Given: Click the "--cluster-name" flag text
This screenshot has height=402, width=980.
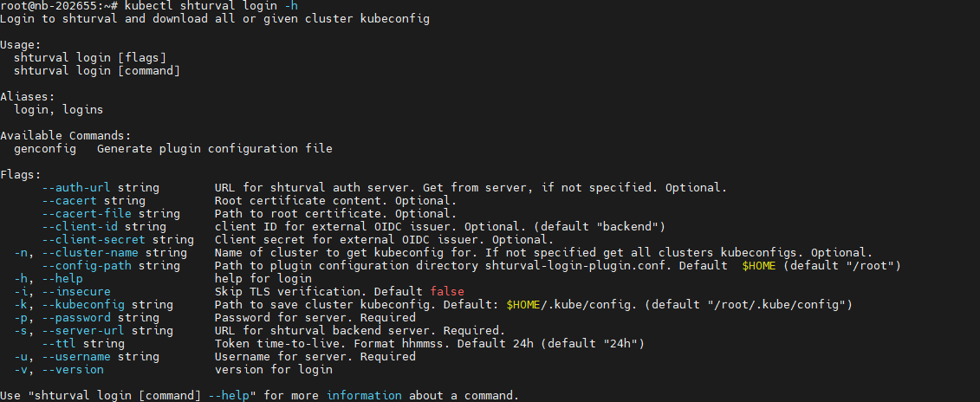Looking at the screenshot, I should pos(83,252).
